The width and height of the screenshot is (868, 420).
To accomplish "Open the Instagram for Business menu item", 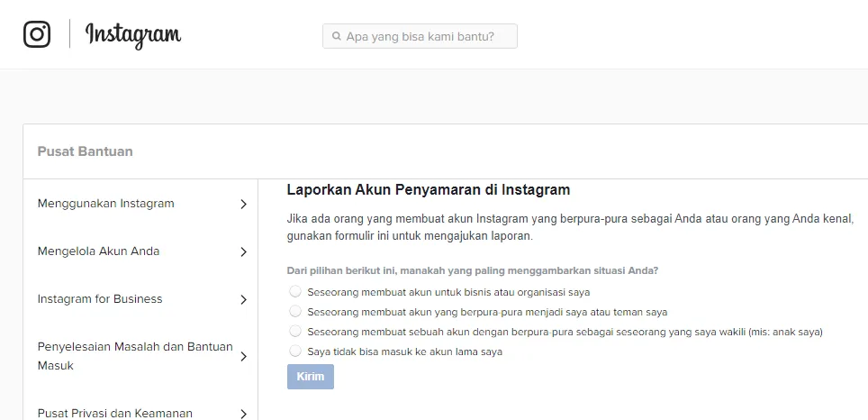I will pos(100,298).
